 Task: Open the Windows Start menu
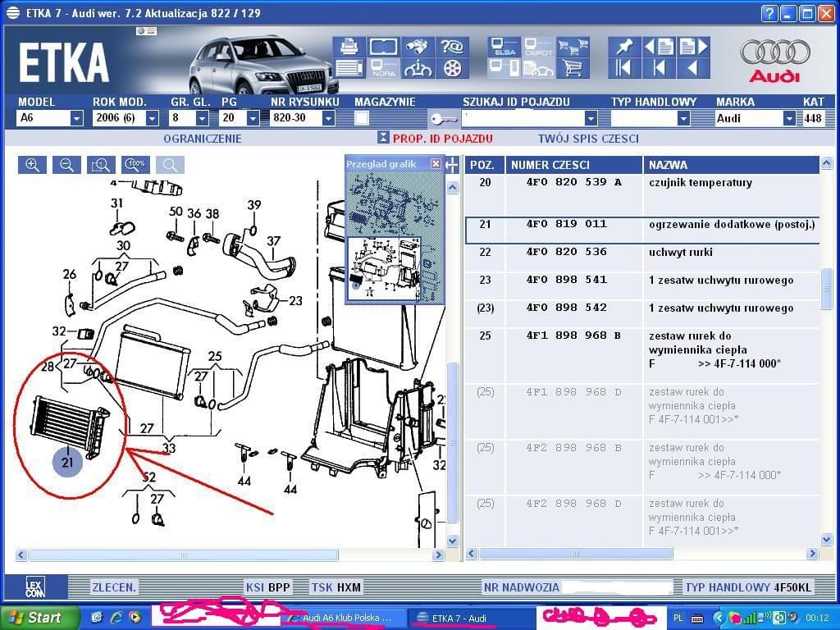click(39, 618)
